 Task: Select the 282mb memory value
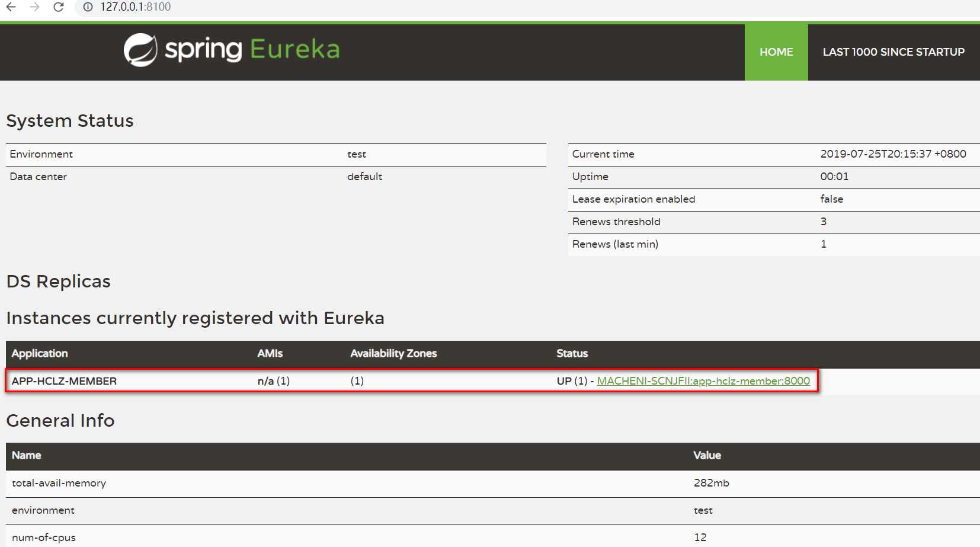(711, 483)
